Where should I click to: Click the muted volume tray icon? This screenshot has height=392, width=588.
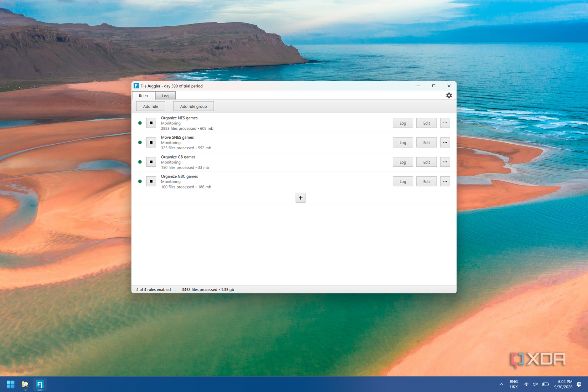(x=535, y=385)
